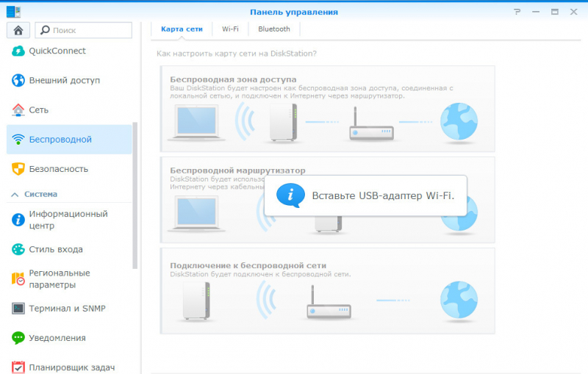Open Безопасность shield icon
The height and width of the screenshot is (374, 588).
[x=18, y=168]
